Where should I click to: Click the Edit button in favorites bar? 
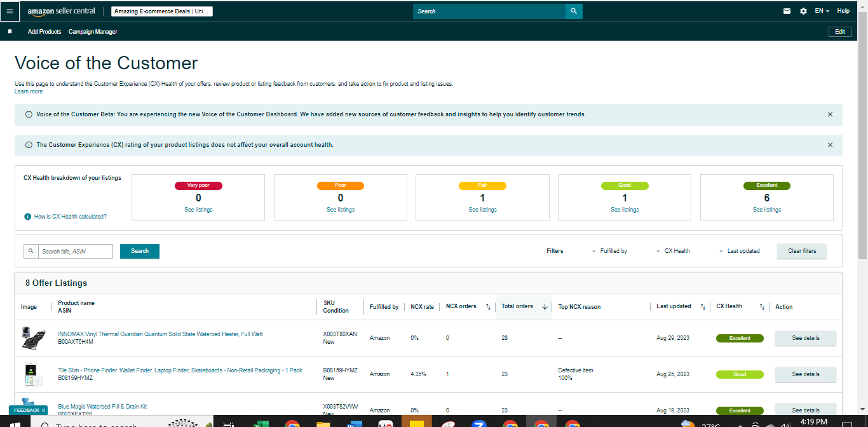click(x=840, y=32)
